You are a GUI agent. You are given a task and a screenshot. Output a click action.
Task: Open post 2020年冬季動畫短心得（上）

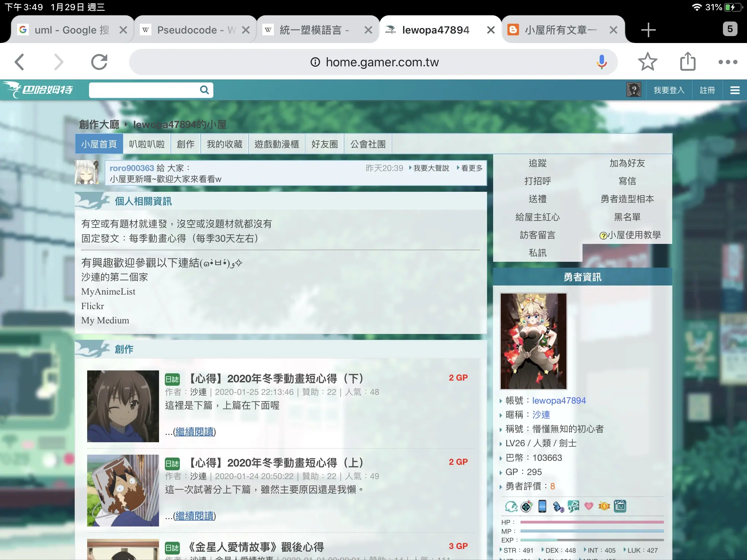[x=275, y=463]
